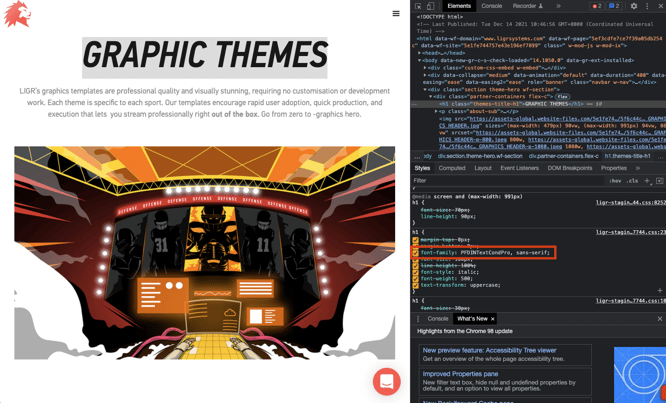
Task: Close the bottom drawer
Action: tap(660, 318)
